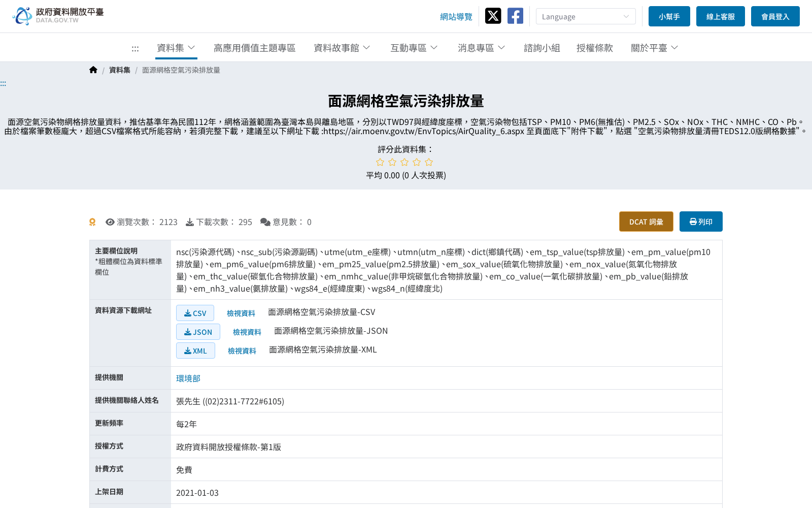Open the Facebook social icon
Image resolution: width=812 pixels, height=508 pixels.
[x=515, y=16]
